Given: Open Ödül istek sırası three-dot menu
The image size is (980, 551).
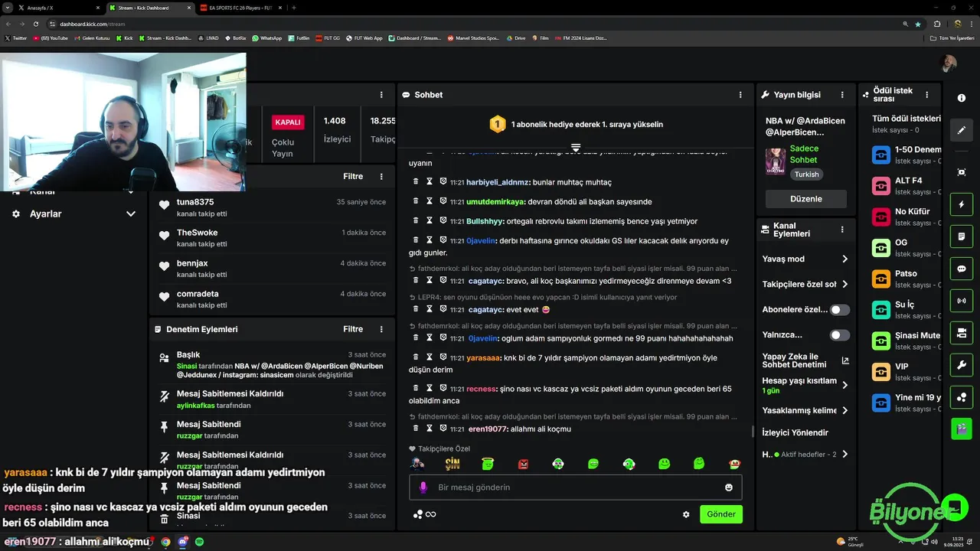Looking at the screenshot, I should [x=927, y=95].
